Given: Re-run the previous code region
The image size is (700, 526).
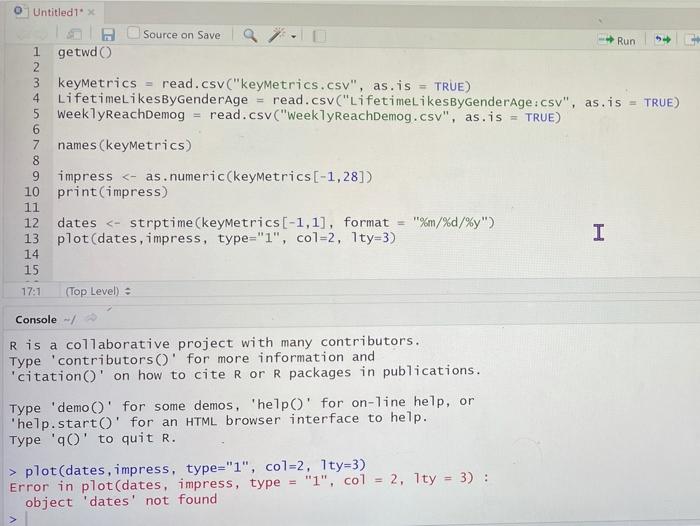Looking at the screenshot, I should click(662, 40).
